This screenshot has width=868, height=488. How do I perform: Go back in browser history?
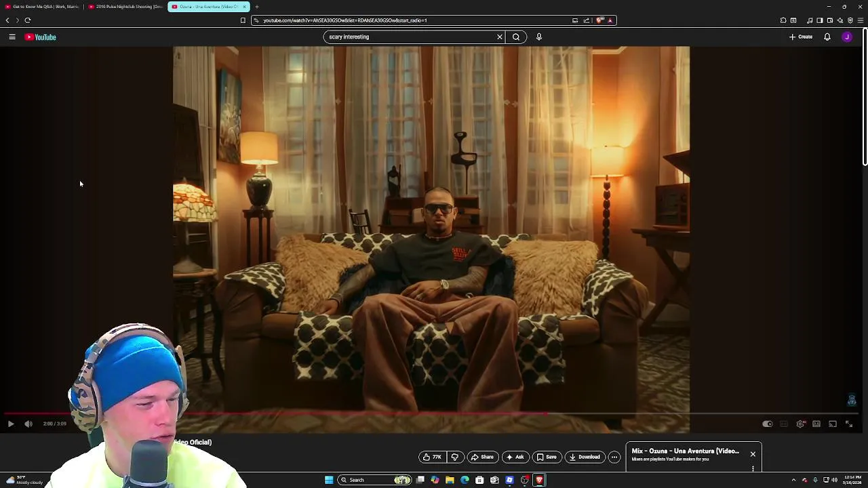[x=7, y=20]
